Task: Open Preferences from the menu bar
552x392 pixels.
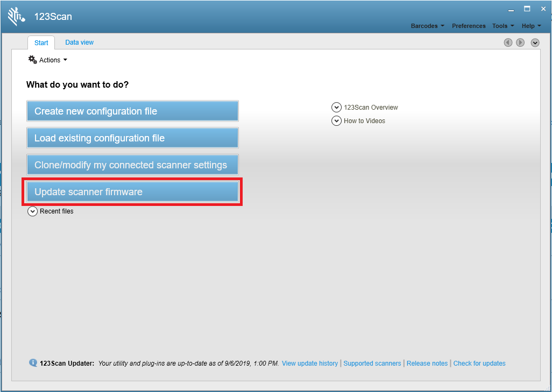Action: [468, 25]
